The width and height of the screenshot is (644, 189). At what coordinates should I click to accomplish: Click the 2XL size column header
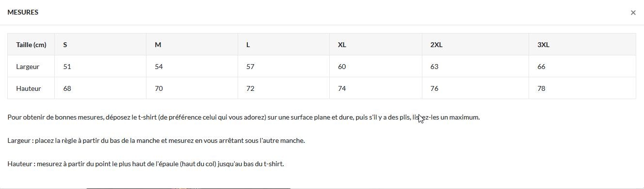tap(475, 45)
